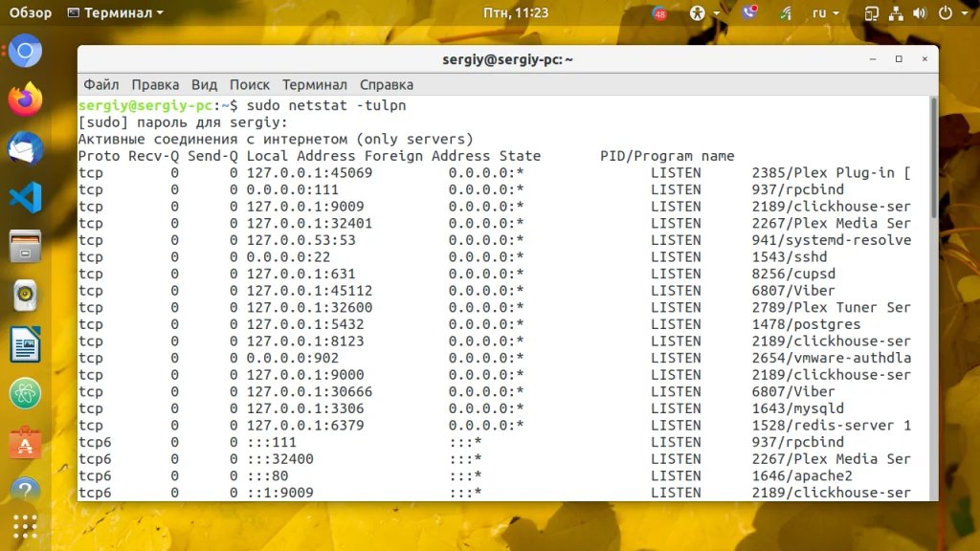Open the Терминал menu in menubar
The height and width of the screenshot is (551, 980).
(314, 84)
